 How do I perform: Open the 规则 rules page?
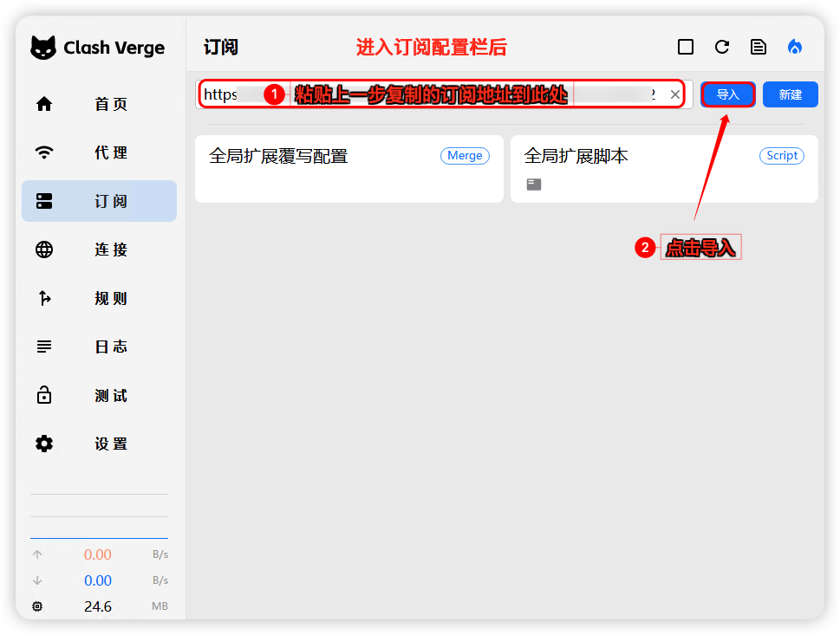pyautogui.click(x=99, y=298)
